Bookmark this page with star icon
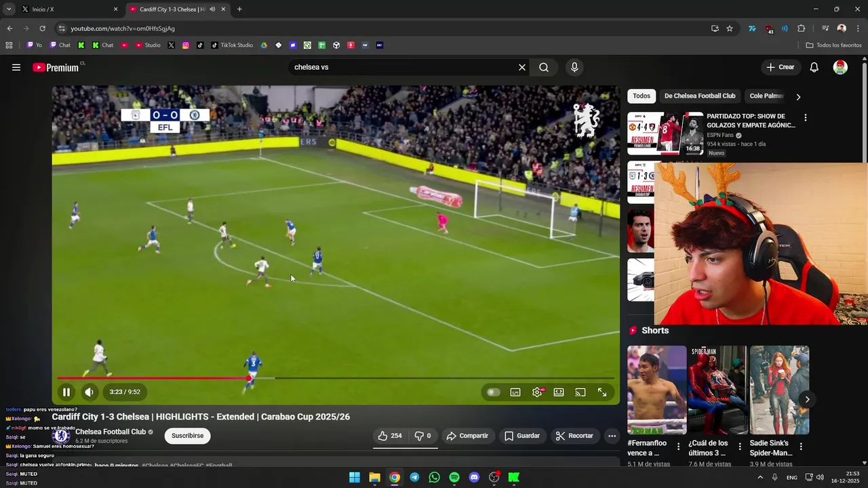 730,28
